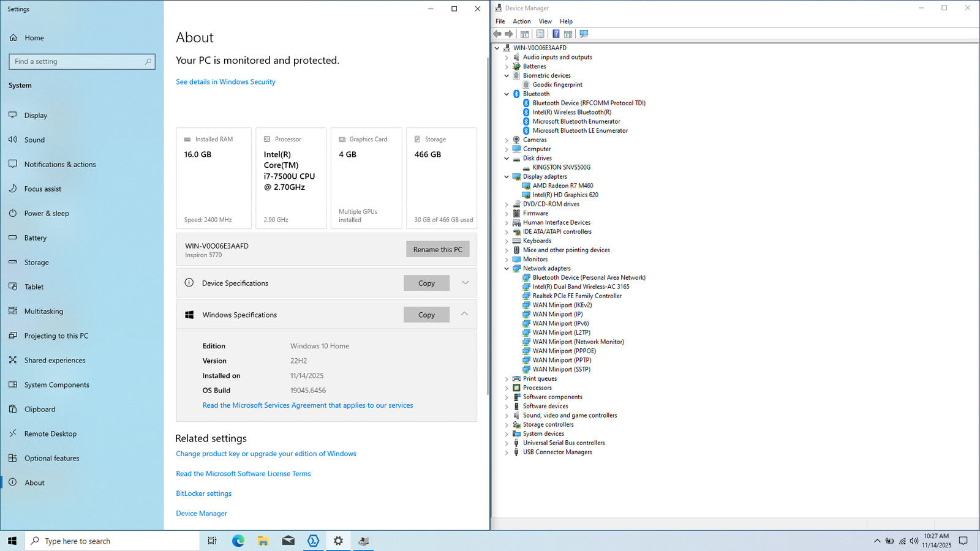
Task: Click the Properties icon in Device Manager toolbar
Action: click(x=540, y=34)
